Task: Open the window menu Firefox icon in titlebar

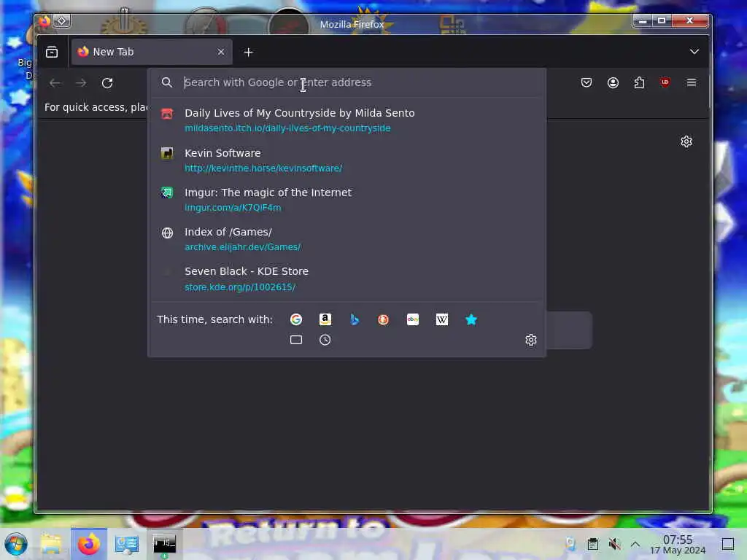Action: [x=44, y=21]
